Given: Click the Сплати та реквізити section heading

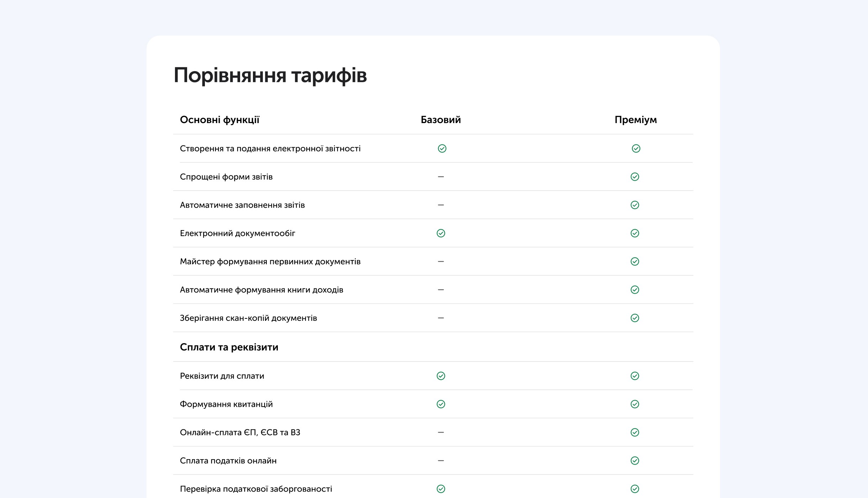Looking at the screenshot, I should [229, 347].
